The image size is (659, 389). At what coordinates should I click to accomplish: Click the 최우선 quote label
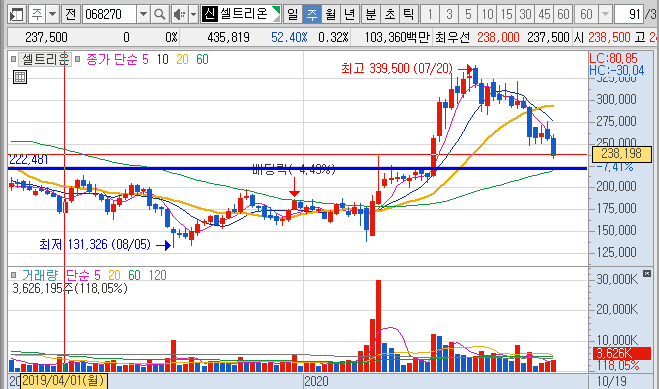point(452,37)
